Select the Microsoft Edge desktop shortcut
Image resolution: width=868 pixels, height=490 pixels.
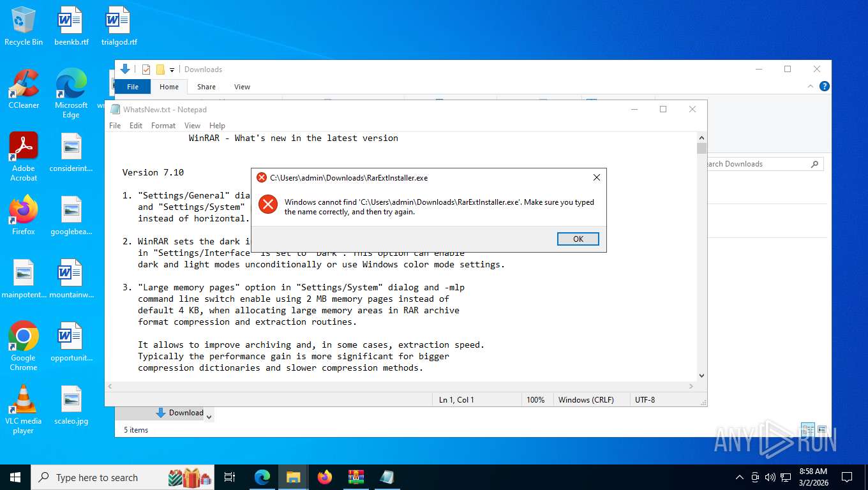[71, 93]
